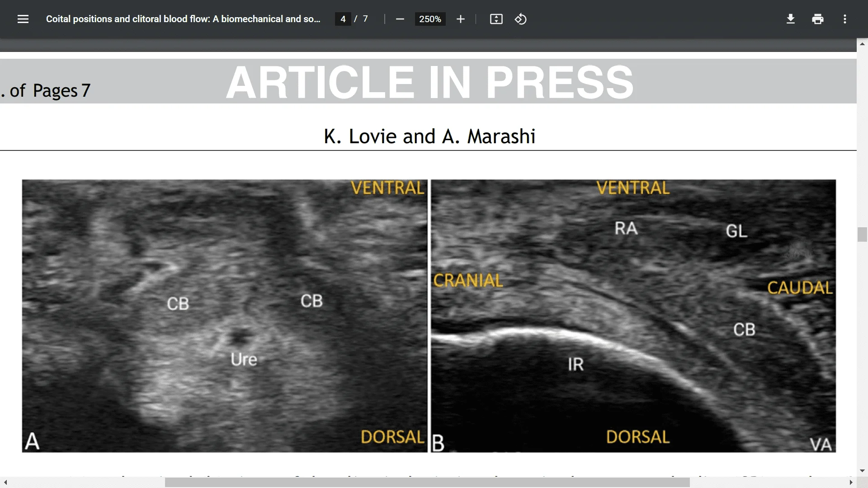Click the VA label in image B
The height and width of the screenshot is (488, 868).
tap(821, 445)
